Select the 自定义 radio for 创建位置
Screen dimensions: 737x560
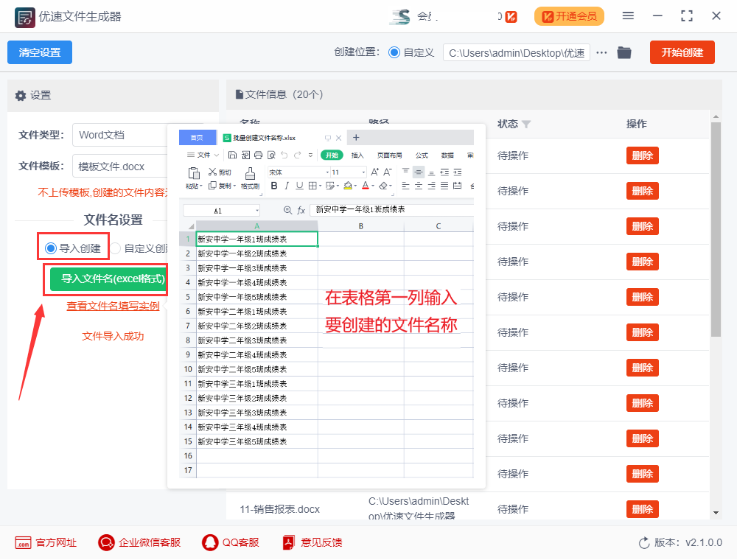coord(396,52)
